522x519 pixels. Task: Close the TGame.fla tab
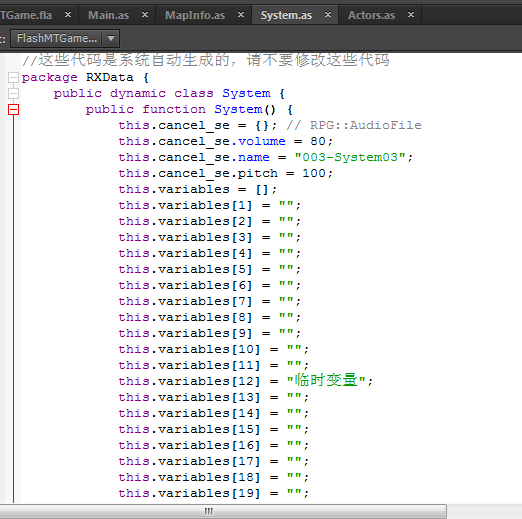pos(68,15)
